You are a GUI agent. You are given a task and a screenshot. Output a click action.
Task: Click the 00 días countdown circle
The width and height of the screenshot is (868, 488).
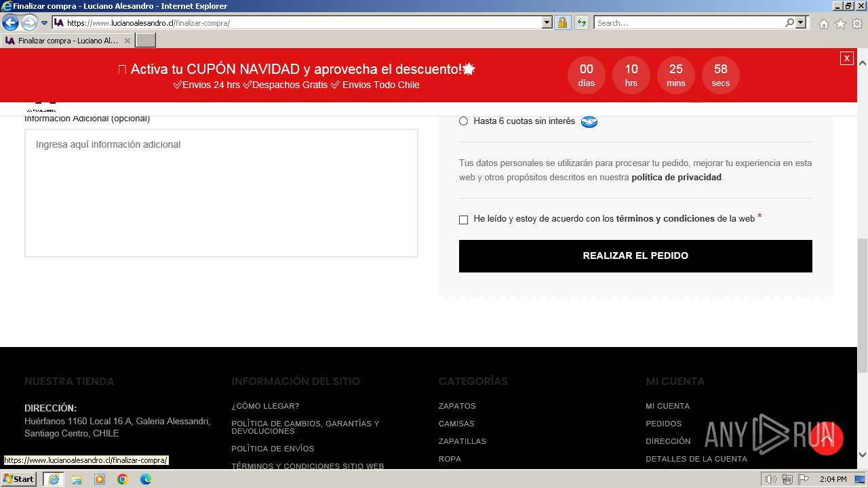586,75
